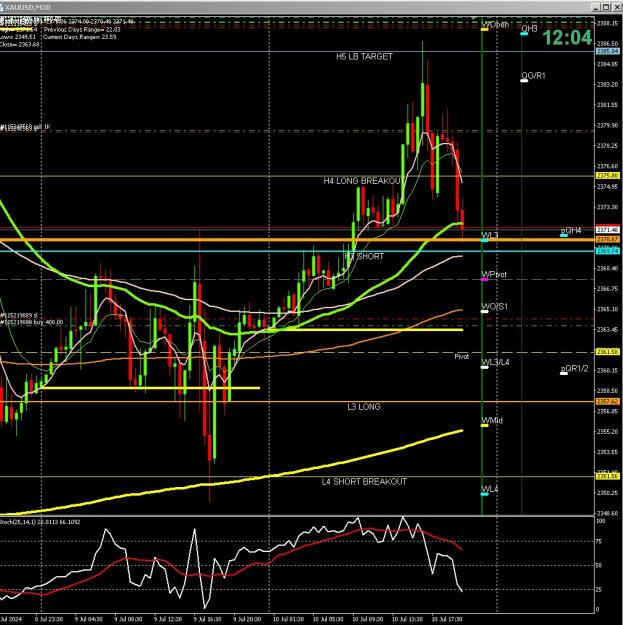This screenshot has width=623, height=625.
Task: Select the L4 SHORT BREAKOUT label
Action: point(364,482)
